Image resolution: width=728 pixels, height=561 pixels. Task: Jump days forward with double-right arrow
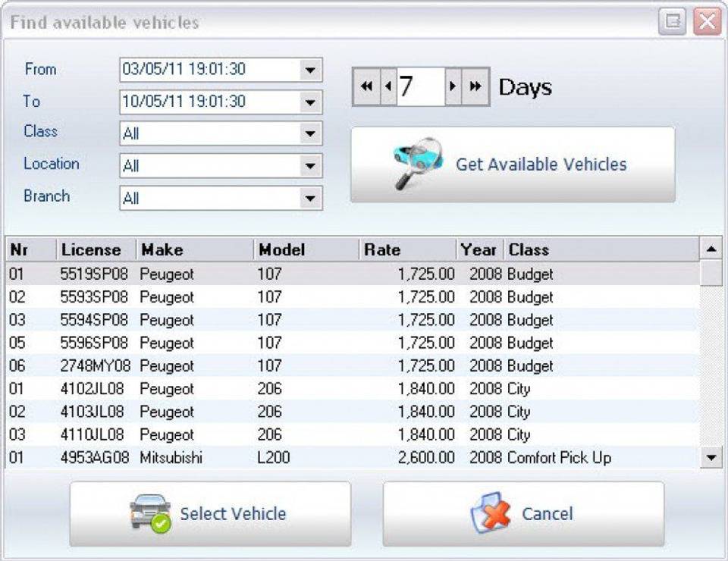coord(475,86)
